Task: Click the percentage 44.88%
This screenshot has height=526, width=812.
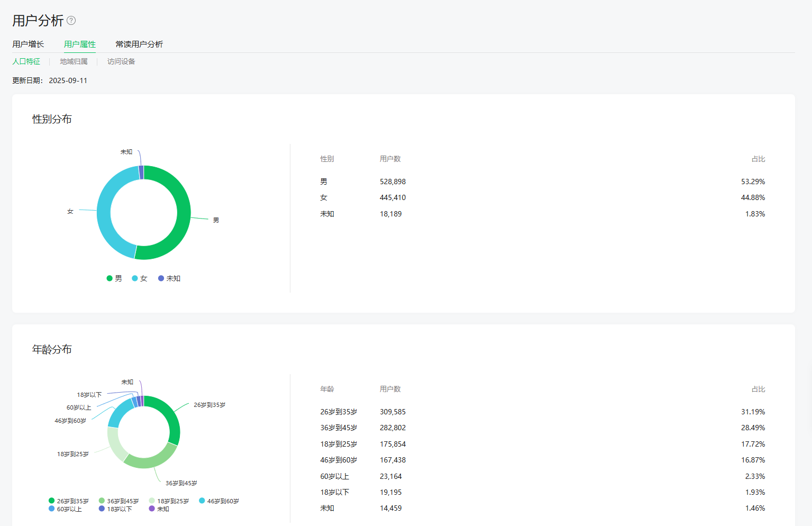Action: 753,197
